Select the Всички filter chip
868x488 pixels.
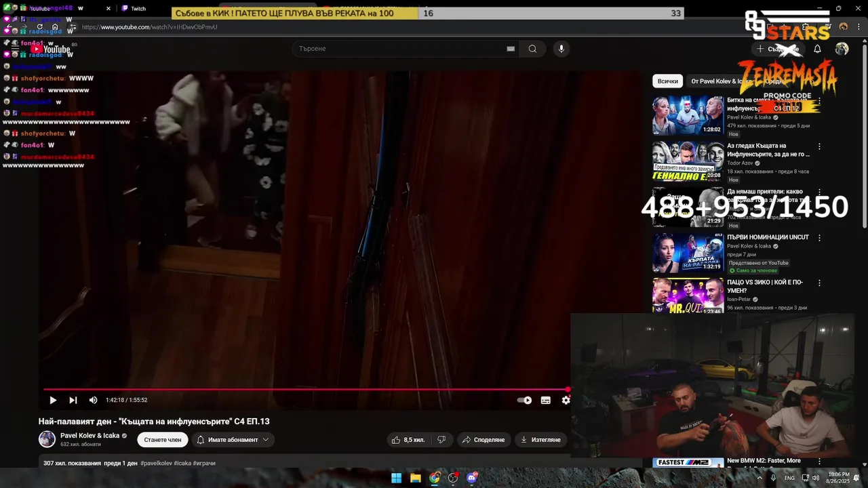coord(667,81)
